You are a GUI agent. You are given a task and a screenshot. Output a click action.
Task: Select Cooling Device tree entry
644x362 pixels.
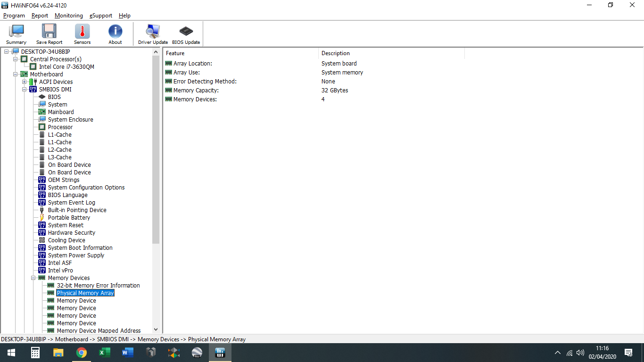pos(66,240)
